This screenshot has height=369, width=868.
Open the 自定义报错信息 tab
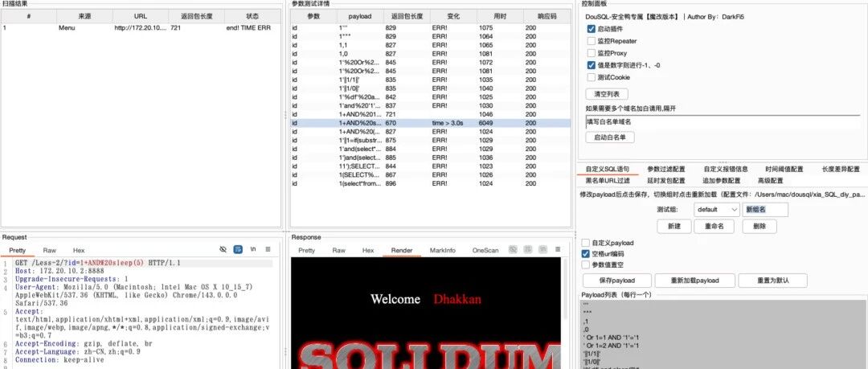pyautogui.click(x=726, y=169)
